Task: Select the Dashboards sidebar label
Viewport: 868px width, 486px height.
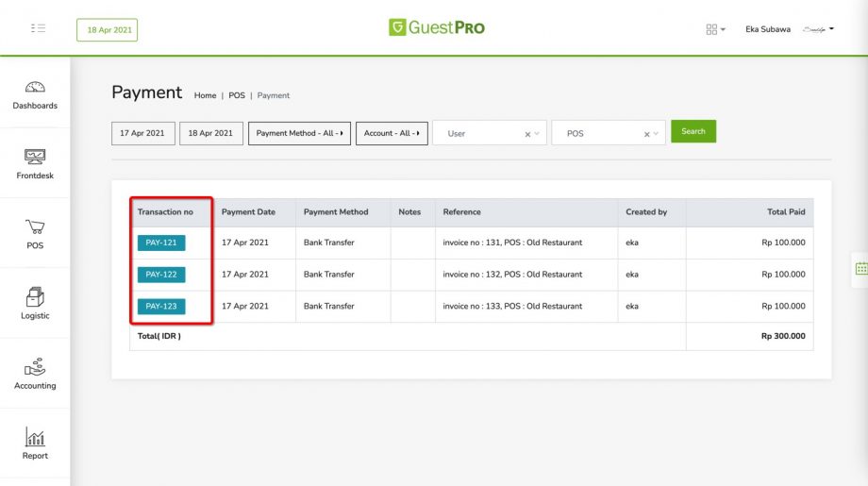Action: tap(35, 105)
